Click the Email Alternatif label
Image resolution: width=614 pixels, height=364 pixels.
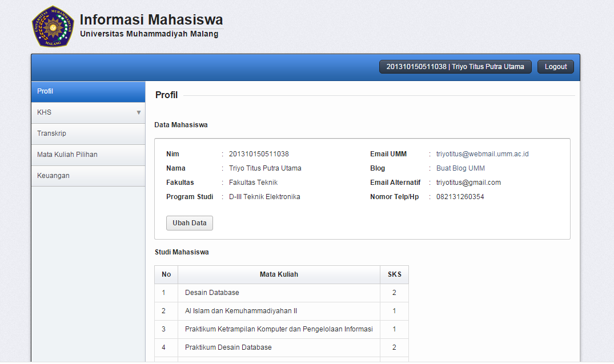point(395,183)
